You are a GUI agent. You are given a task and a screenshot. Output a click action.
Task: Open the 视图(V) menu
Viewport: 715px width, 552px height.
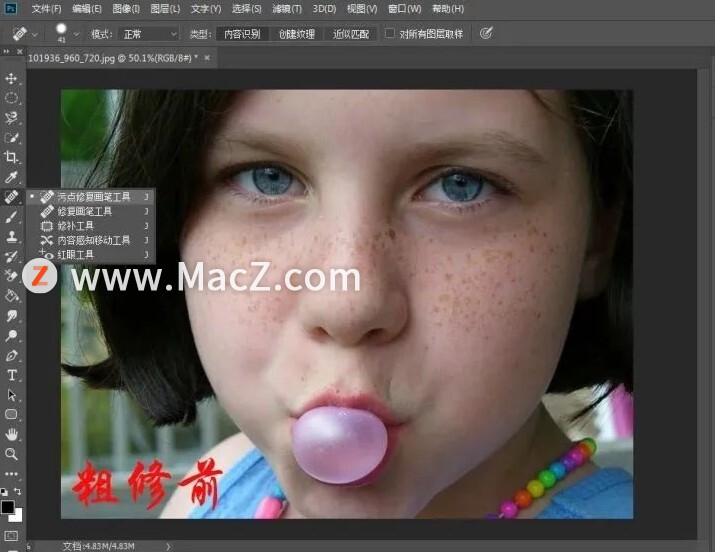[362, 9]
